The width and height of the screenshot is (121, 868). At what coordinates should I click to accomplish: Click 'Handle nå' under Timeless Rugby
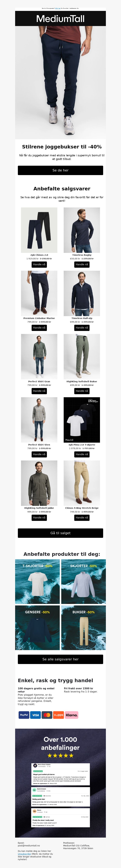[x=82, y=265]
